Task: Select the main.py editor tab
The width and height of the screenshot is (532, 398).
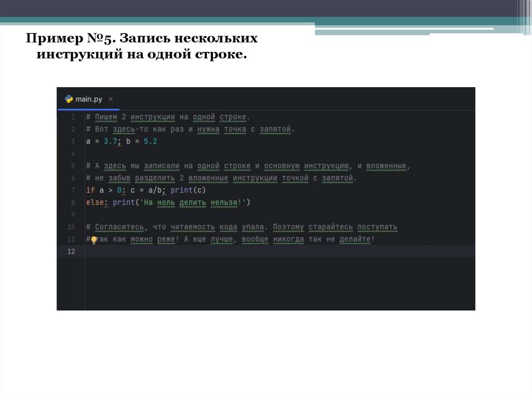Action: pyautogui.click(x=88, y=99)
